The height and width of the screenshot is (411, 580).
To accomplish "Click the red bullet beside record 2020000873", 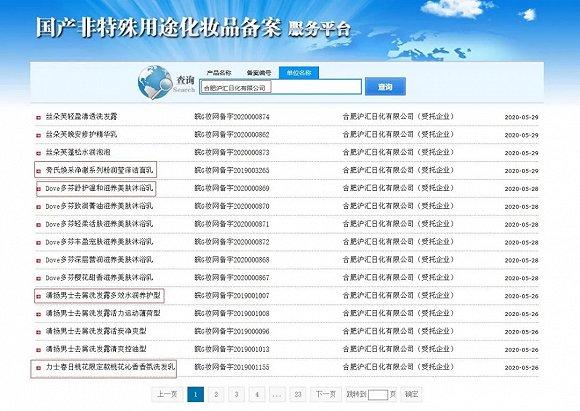I will point(38,153).
